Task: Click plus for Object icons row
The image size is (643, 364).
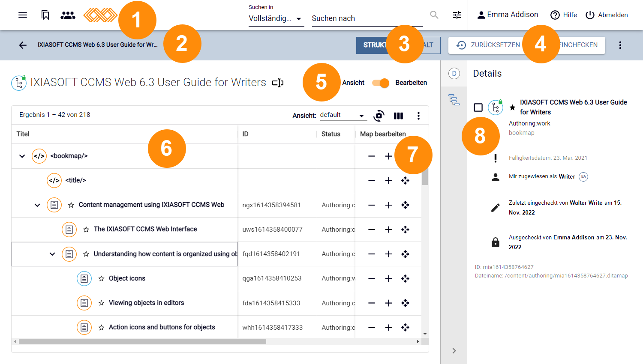Action: pos(388,278)
